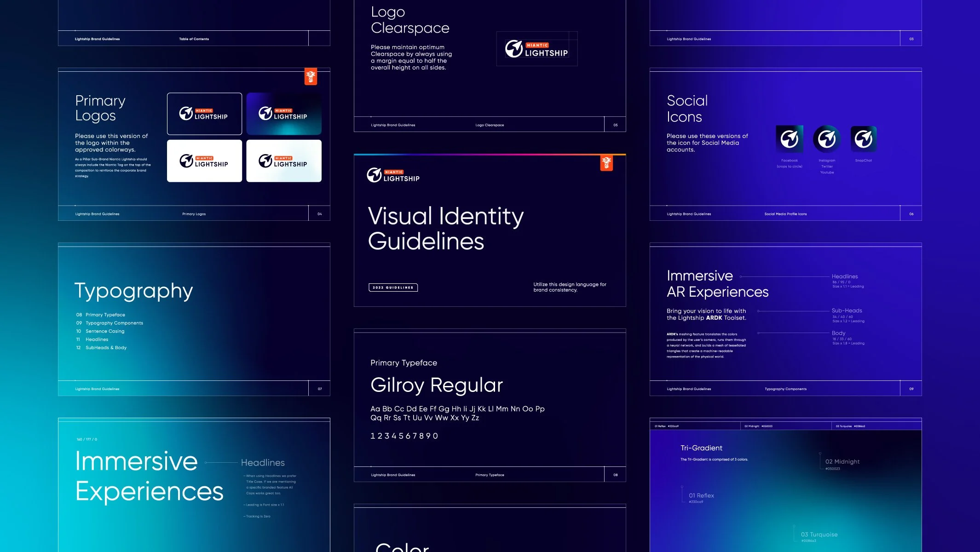The height and width of the screenshot is (552, 980).
Task: Select the white-to-teal Lightship logo tile
Action: pos(284,161)
